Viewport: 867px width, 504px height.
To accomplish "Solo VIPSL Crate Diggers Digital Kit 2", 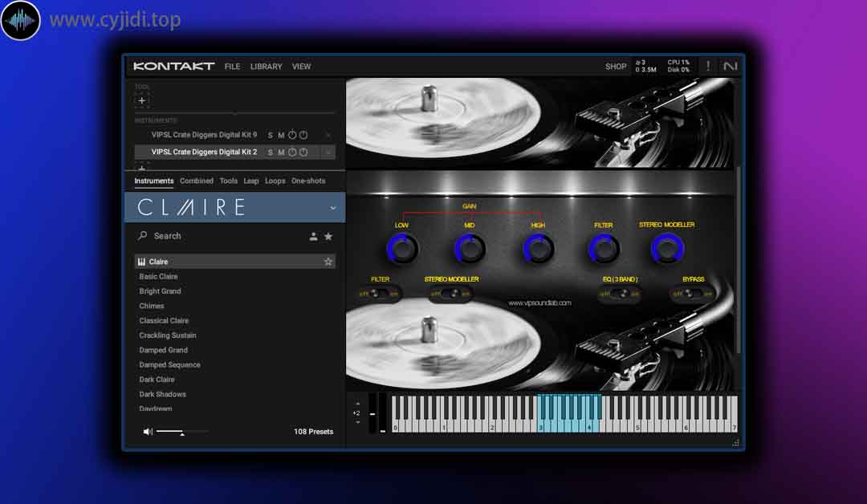I will point(271,152).
